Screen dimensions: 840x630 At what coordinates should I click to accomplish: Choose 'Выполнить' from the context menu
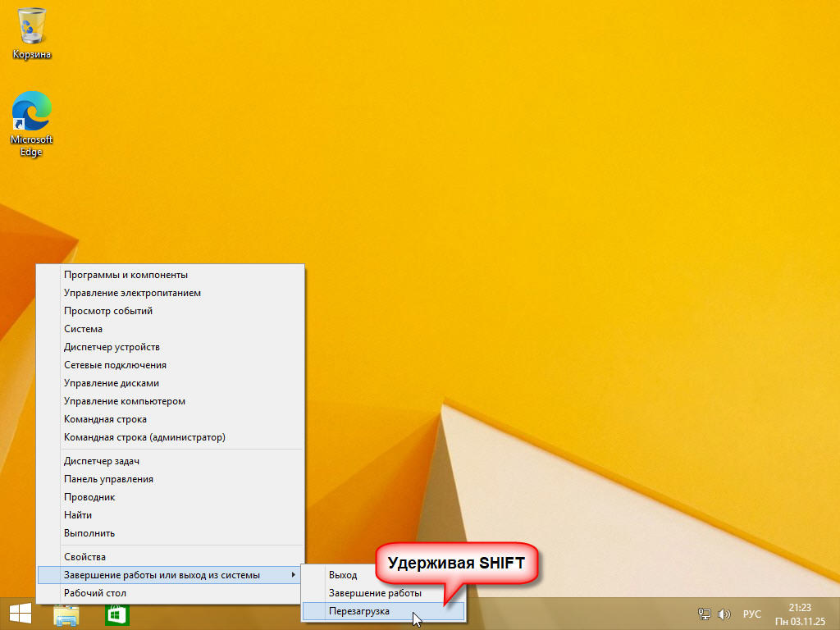tap(89, 533)
